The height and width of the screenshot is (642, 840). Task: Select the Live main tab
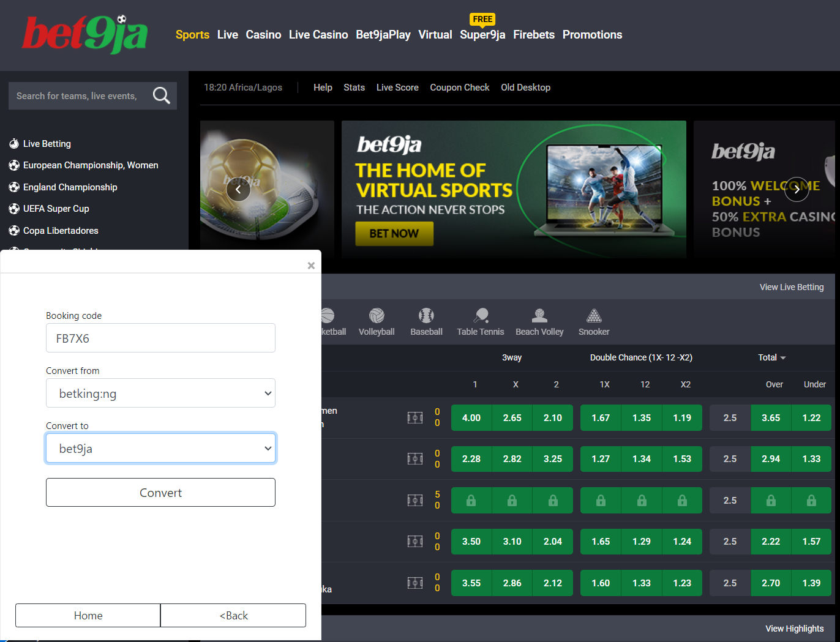[228, 35]
